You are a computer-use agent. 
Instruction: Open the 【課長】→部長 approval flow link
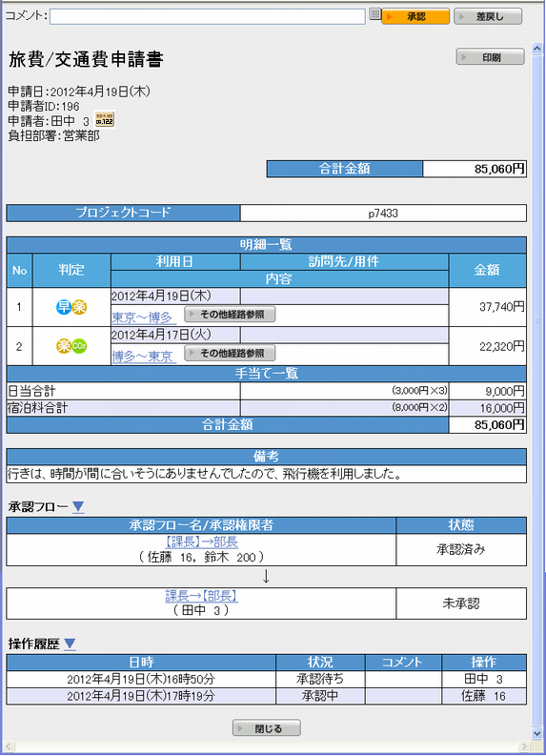[201, 541]
